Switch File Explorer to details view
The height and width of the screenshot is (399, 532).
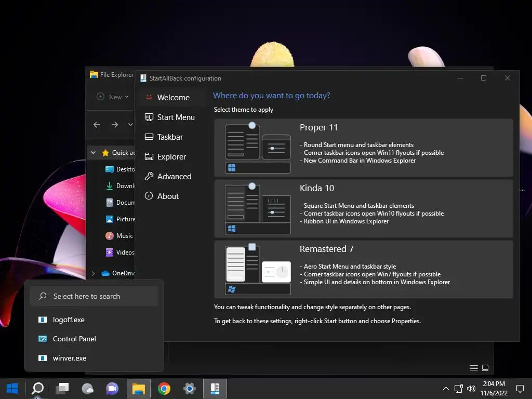tap(474, 368)
